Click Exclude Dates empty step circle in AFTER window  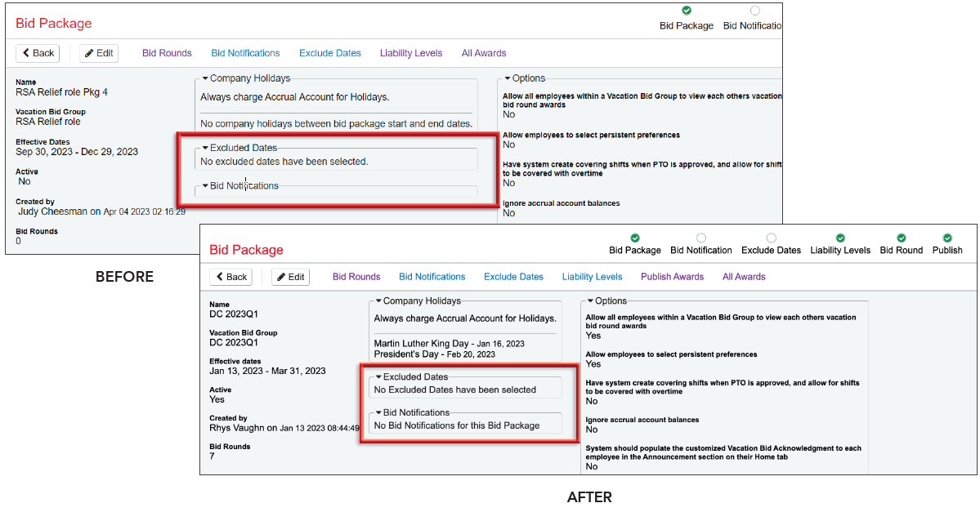pyautogui.click(x=772, y=238)
